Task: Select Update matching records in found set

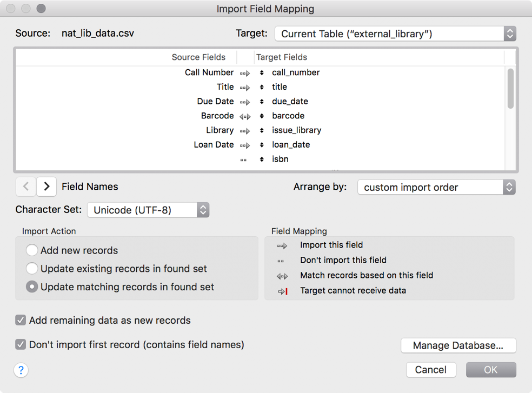Action: click(32, 287)
